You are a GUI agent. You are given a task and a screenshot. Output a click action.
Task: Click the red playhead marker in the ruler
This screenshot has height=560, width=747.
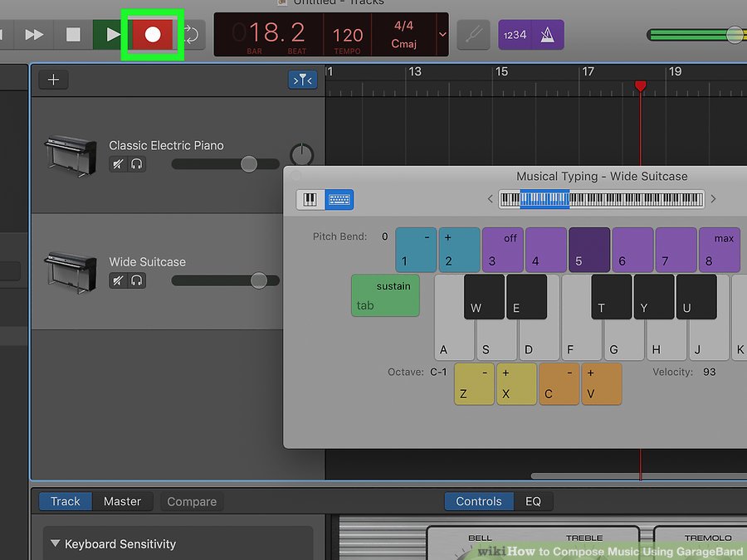tap(640, 86)
